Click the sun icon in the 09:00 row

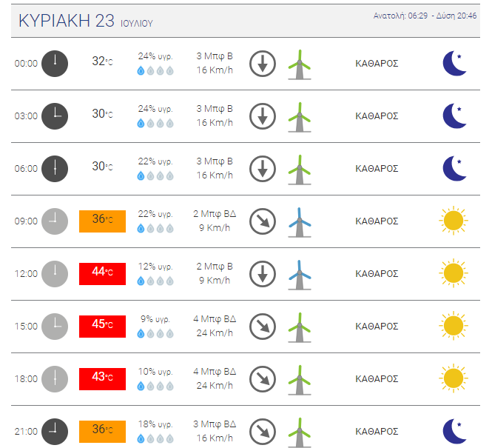pyautogui.click(x=453, y=221)
